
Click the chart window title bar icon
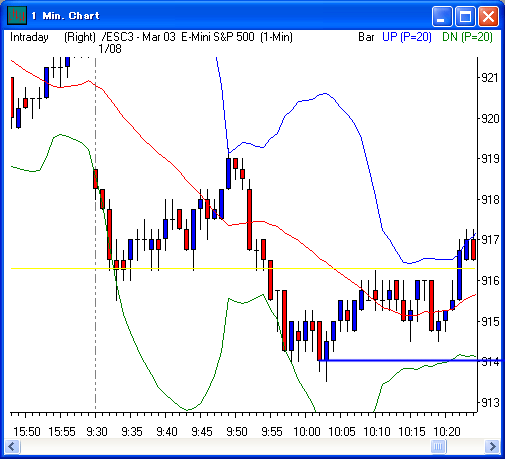pos(17,16)
